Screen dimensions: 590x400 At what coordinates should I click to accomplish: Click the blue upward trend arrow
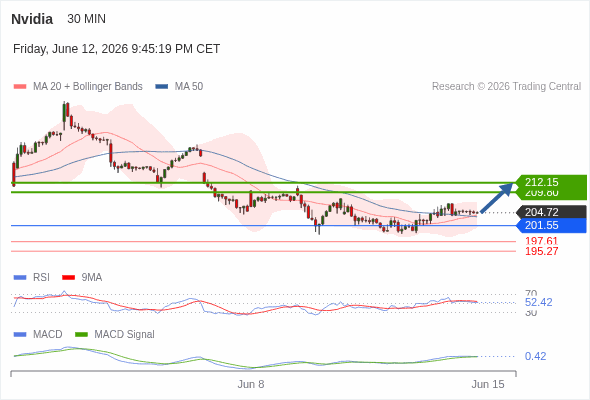497,198
